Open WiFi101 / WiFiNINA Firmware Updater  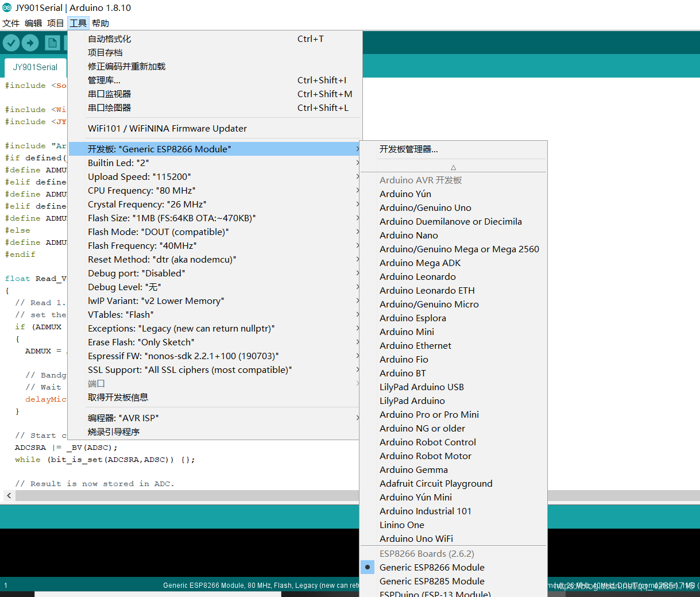coord(215,128)
